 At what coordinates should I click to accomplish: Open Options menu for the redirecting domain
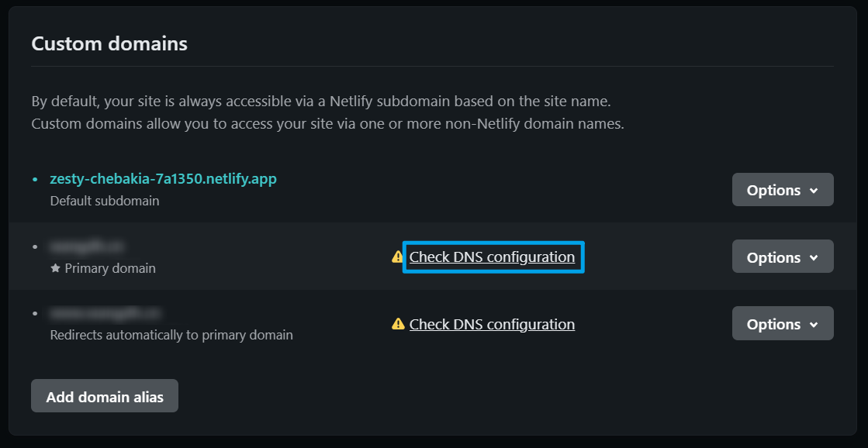(x=783, y=323)
